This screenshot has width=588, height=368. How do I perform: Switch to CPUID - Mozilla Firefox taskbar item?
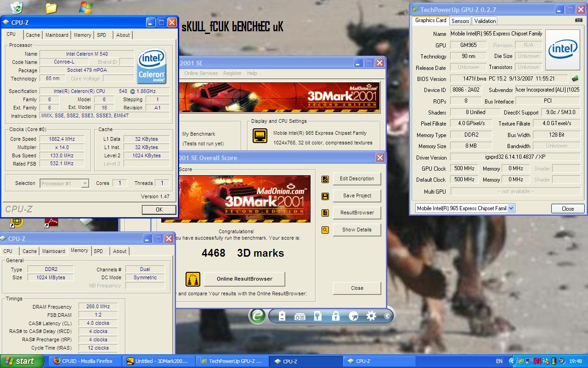pyautogui.click(x=86, y=362)
